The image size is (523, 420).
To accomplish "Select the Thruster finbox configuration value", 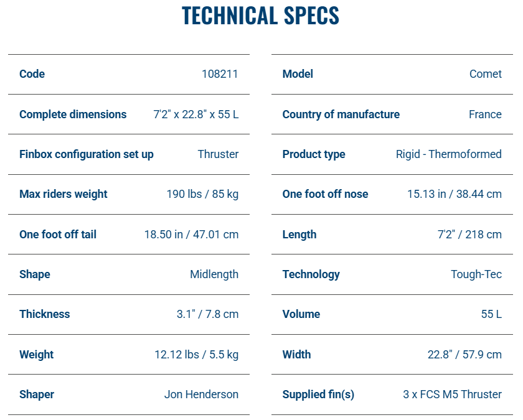I will pos(218,154).
